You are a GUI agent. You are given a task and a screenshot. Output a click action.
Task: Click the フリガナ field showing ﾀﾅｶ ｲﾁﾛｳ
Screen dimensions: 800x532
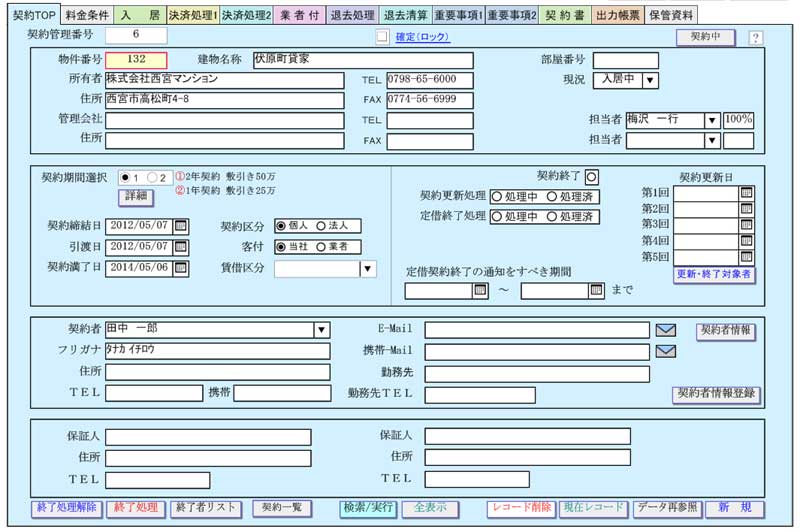pos(218,351)
